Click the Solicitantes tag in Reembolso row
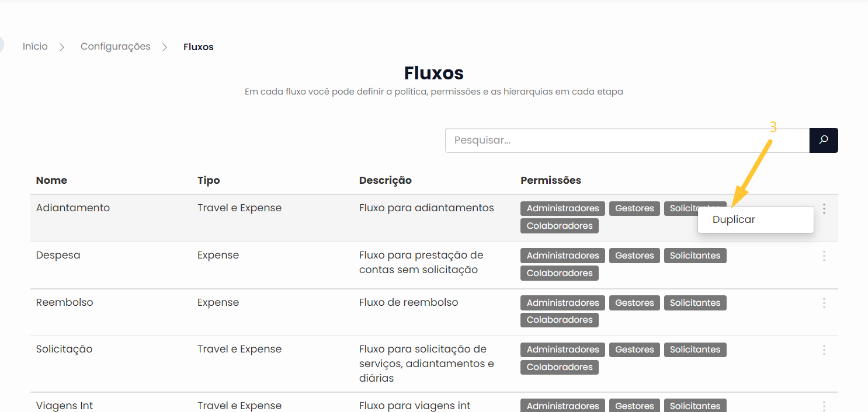This screenshot has height=412, width=868. (695, 303)
